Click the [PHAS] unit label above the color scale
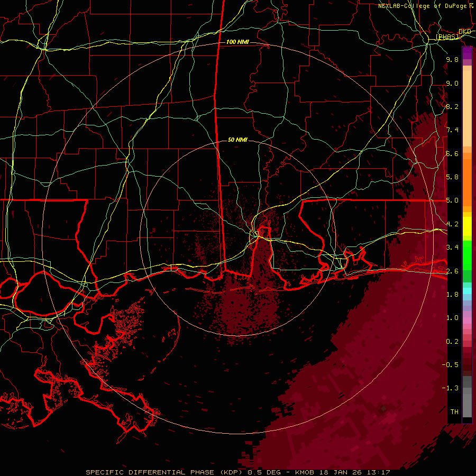Screen dimensions: 476x476 pos(447,37)
